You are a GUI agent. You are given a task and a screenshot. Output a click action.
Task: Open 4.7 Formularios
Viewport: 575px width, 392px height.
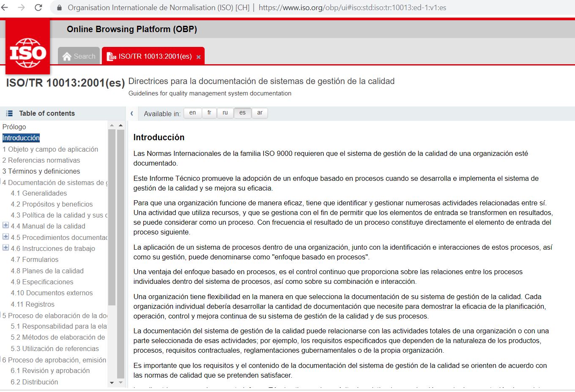pos(35,259)
